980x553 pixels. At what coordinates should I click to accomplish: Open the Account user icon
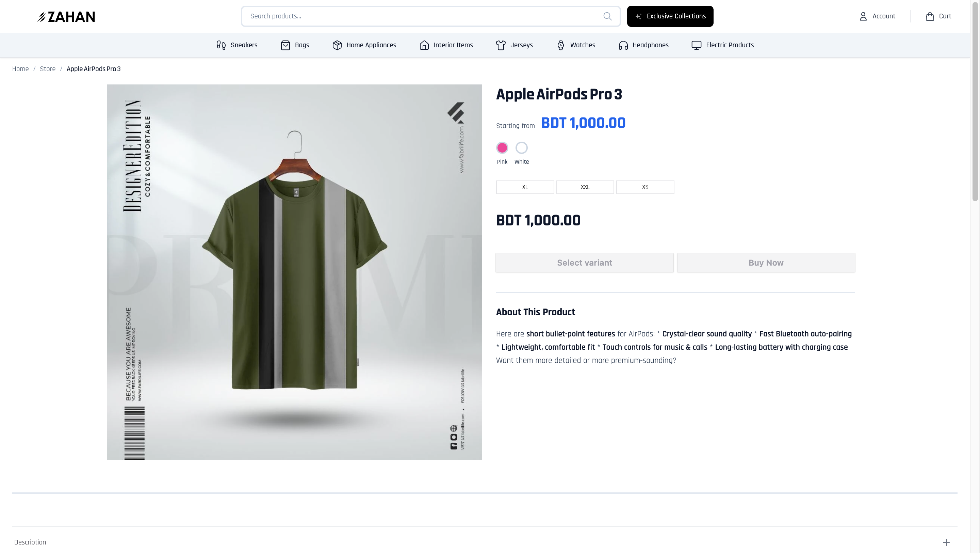[863, 16]
